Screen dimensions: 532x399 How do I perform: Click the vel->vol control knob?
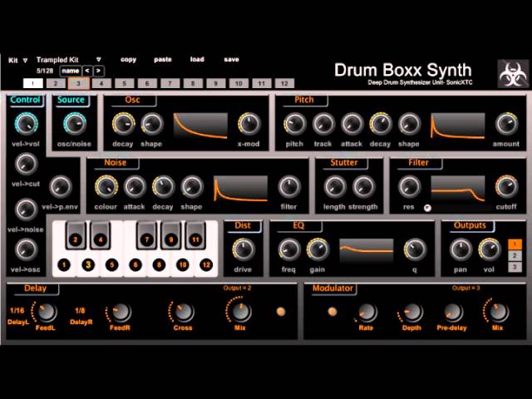click(x=26, y=124)
